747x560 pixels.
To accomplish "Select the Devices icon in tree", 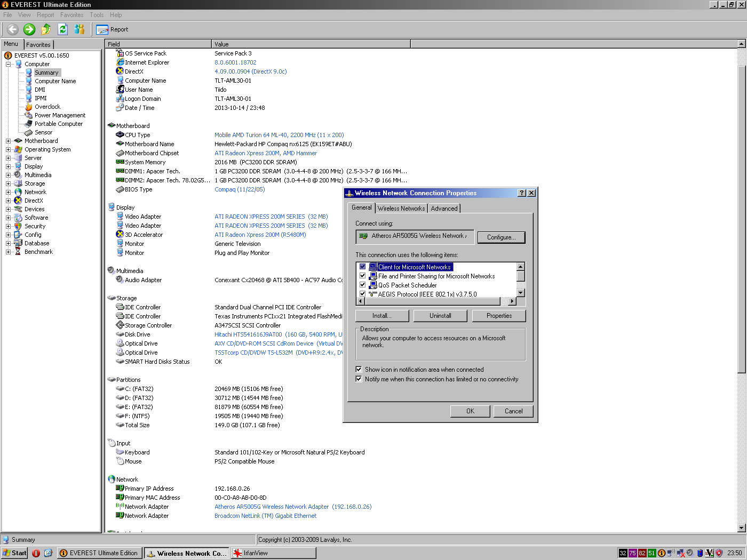I will point(18,209).
